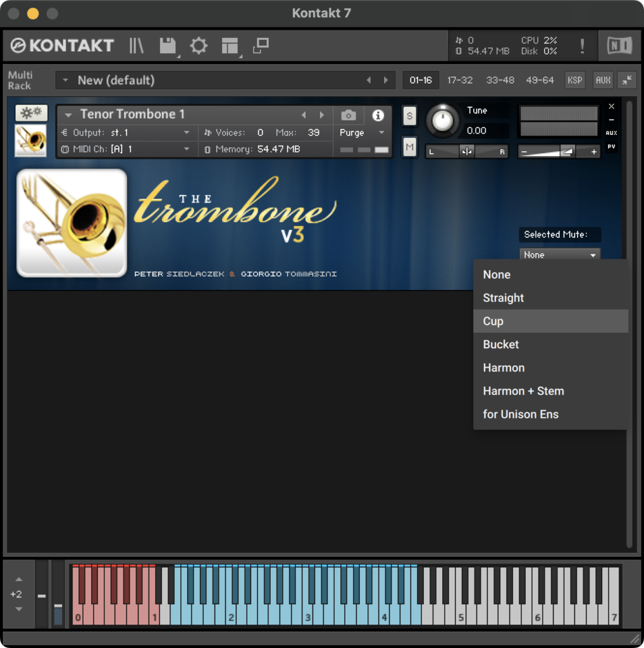This screenshot has width=644, height=648.
Task: Click keyboard pitch bend wheel
Action: [x=41, y=595]
